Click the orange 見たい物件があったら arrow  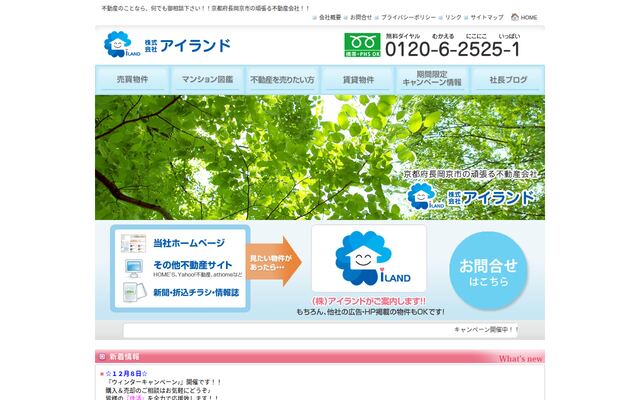274,262
